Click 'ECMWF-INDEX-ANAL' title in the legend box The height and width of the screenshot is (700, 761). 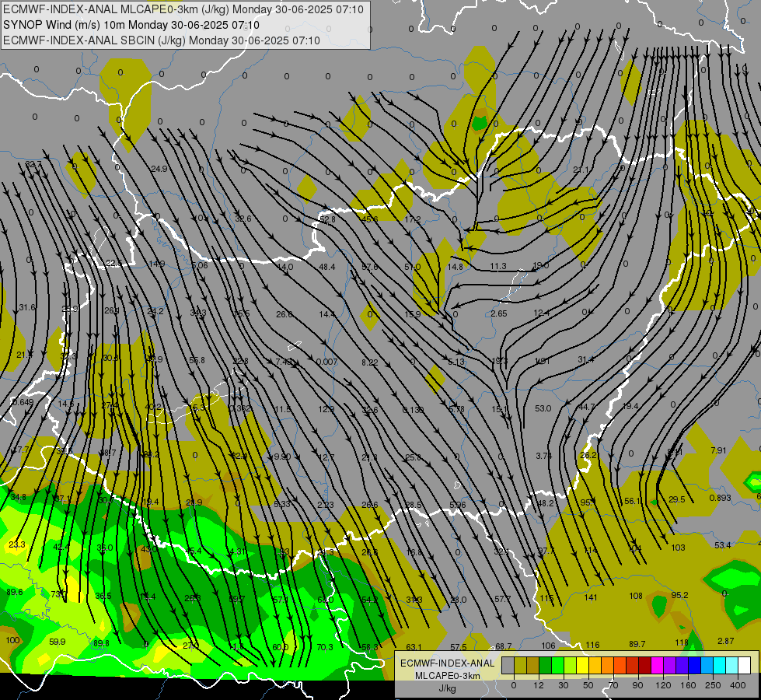[447, 663]
